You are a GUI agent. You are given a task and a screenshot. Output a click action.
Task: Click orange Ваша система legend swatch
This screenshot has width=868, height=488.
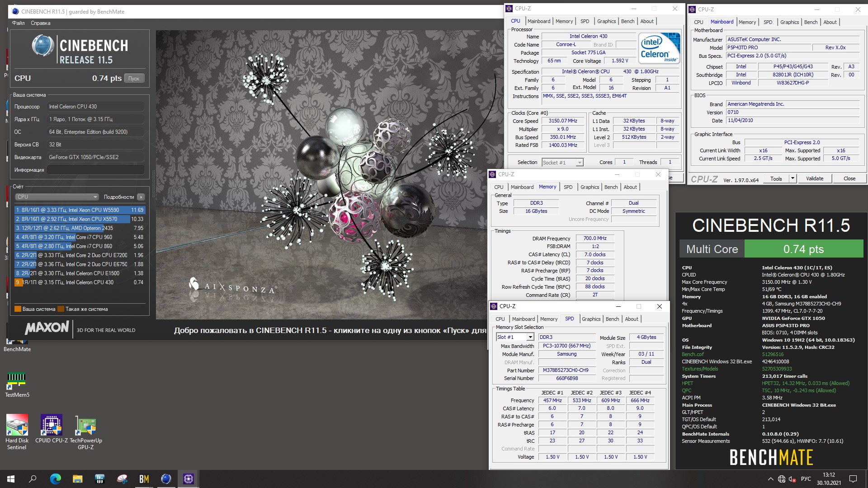18,309
